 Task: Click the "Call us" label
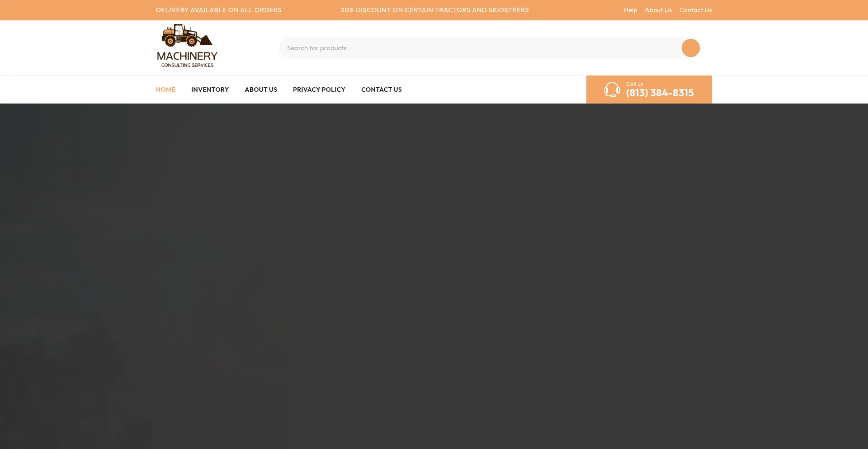pyautogui.click(x=634, y=84)
